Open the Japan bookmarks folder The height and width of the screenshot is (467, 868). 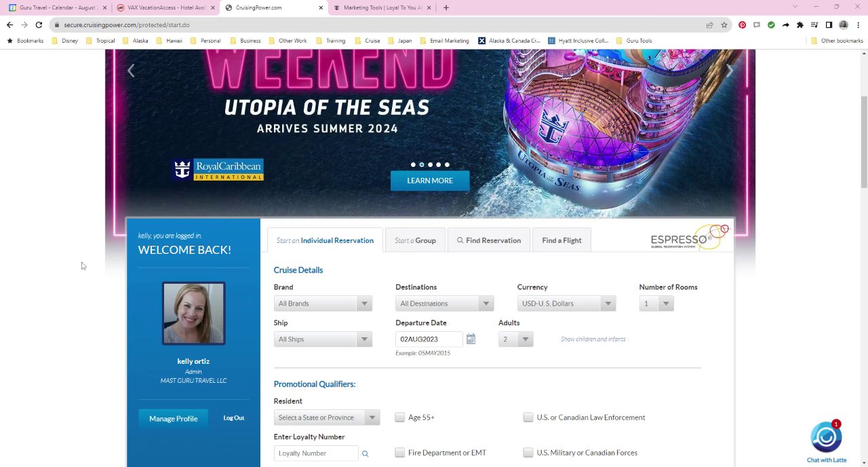point(400,41)
